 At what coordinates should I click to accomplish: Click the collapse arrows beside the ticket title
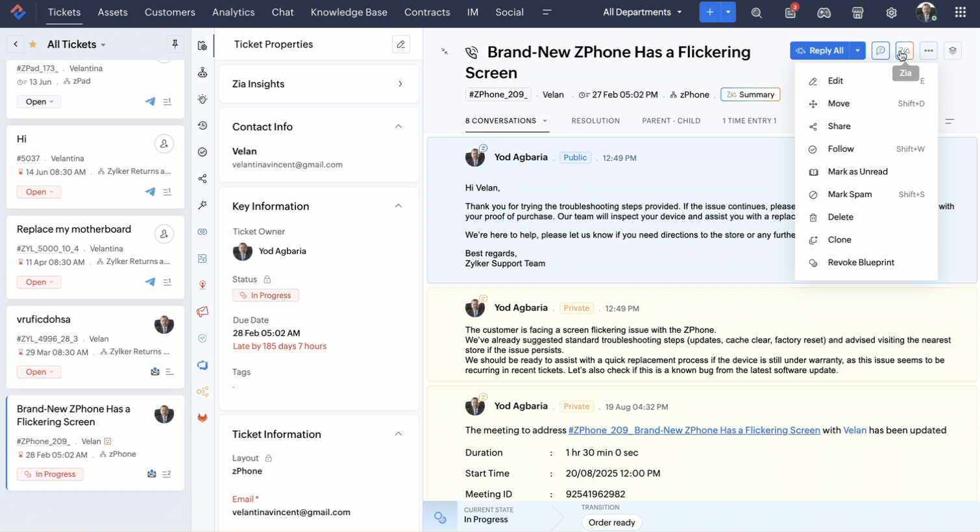click(x=445, y=51)
